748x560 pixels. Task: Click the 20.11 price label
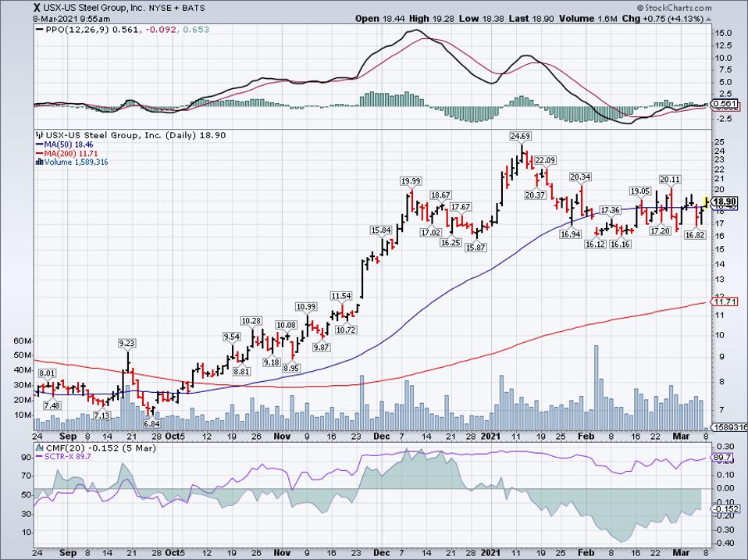(x=670, y=180)
